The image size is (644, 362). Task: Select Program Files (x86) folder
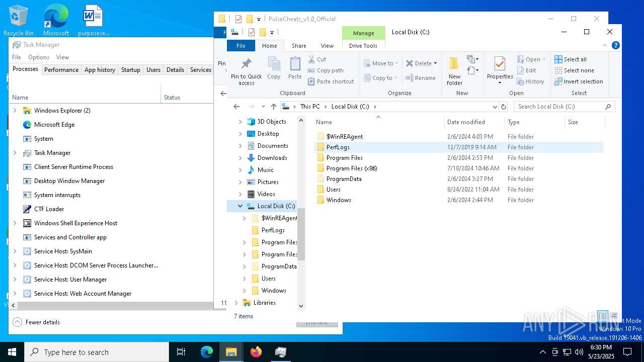[459, 168]
